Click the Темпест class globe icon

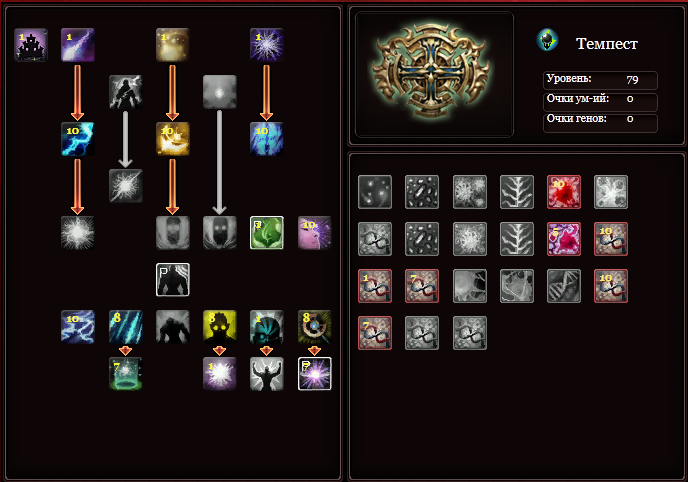click(547, 40)
